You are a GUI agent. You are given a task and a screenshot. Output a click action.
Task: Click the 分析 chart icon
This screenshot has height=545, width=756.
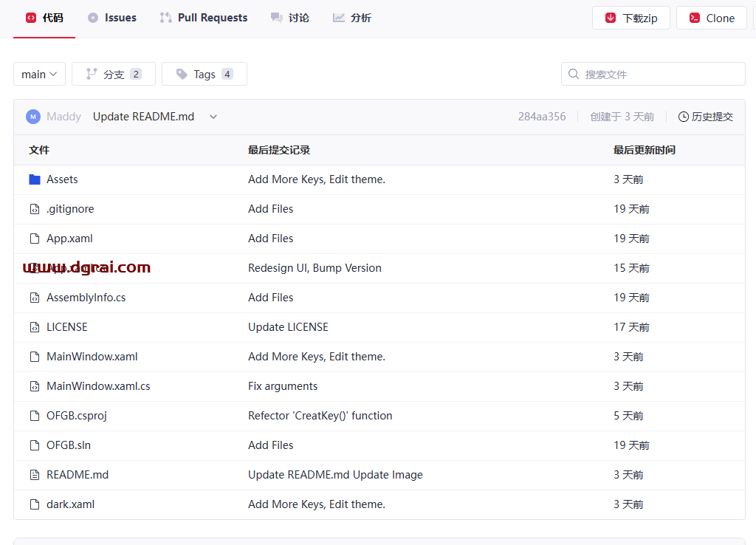pos(338,18)
